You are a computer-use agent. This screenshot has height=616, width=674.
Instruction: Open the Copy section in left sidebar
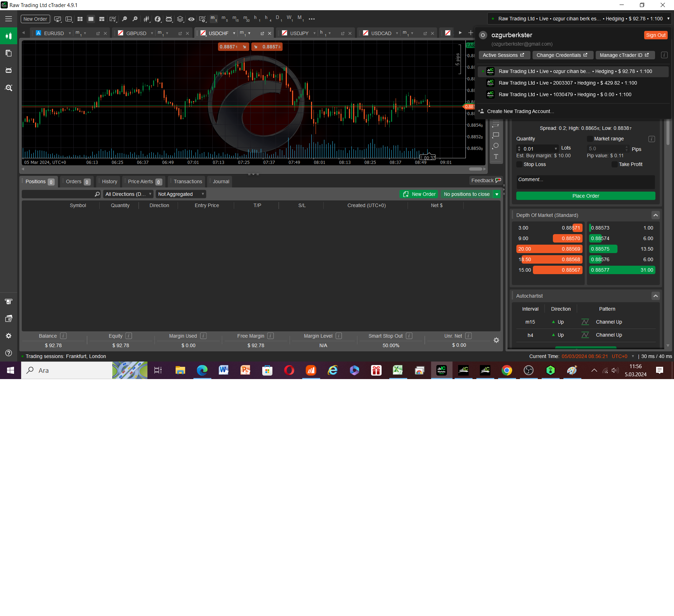click(x=8, y=53)
